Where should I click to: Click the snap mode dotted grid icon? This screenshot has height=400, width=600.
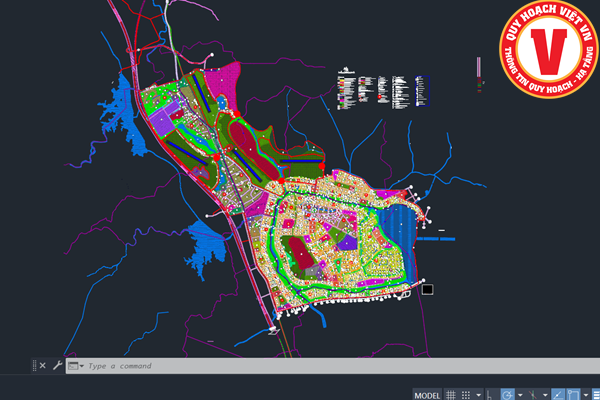point(467,394)
